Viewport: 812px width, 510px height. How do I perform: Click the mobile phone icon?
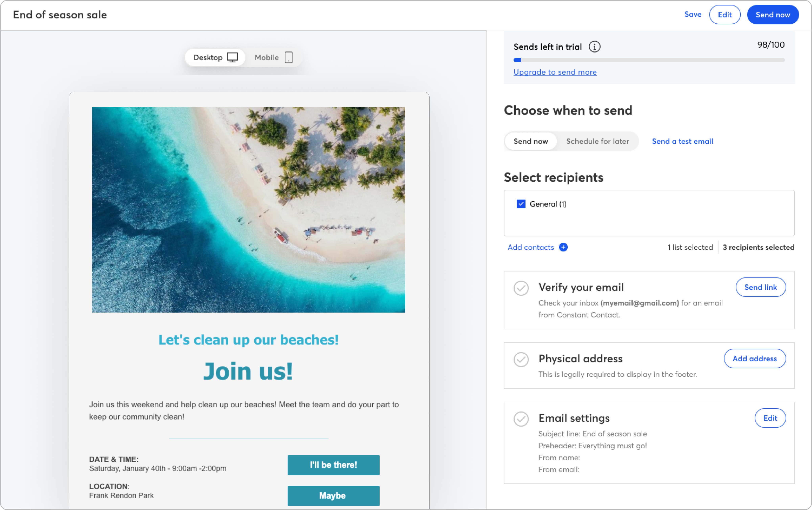[x=289, y=57]
